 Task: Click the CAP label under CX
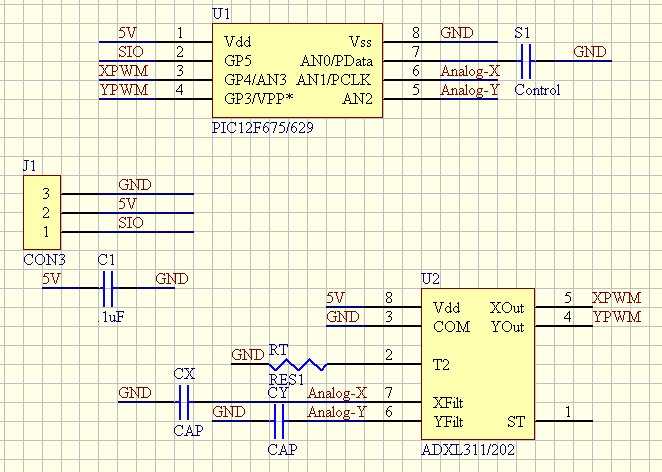coord(188,430)
